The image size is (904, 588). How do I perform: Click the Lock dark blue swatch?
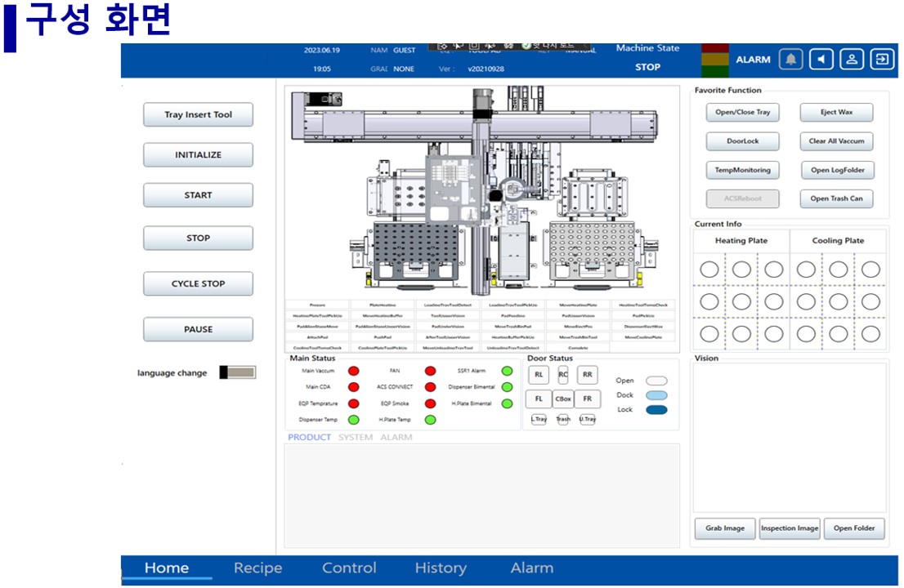click(x=656, y=410)
